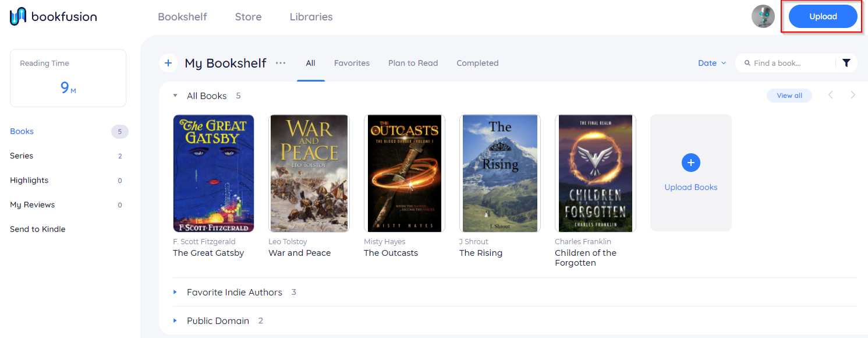Click the search magnifier icon
Screen dimensions: 868x338
pyautogui.click(x=747, y=63)
